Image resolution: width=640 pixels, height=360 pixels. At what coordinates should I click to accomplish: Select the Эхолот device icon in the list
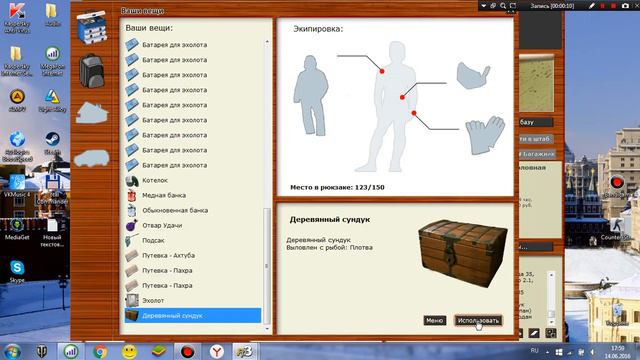[x=132, y=300]
